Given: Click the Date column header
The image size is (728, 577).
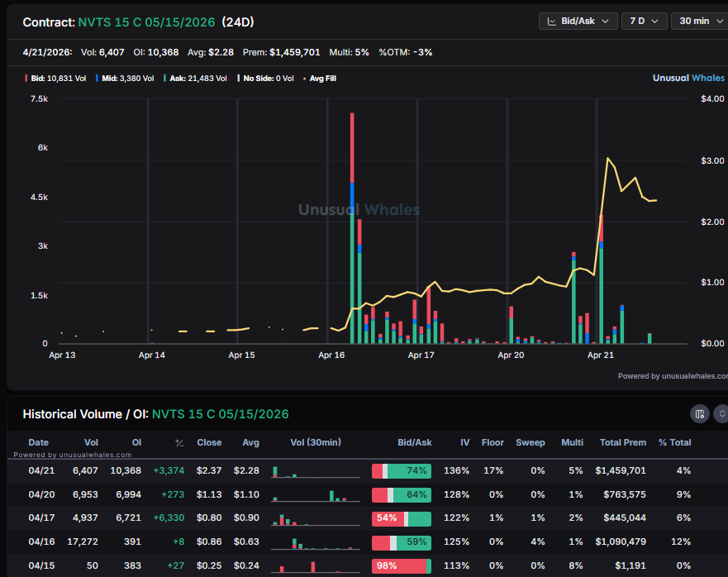Looking at the screenshot, I should [38, 442].
